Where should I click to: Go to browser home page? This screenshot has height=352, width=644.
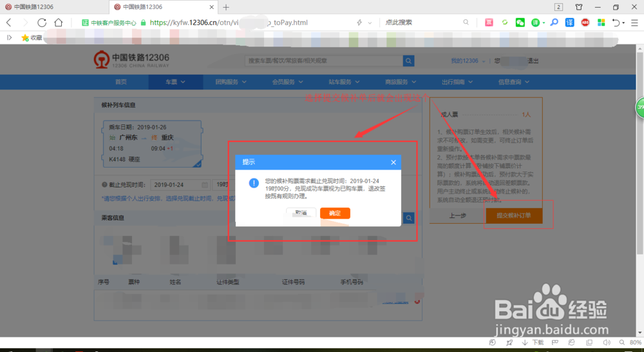[59, 23]
